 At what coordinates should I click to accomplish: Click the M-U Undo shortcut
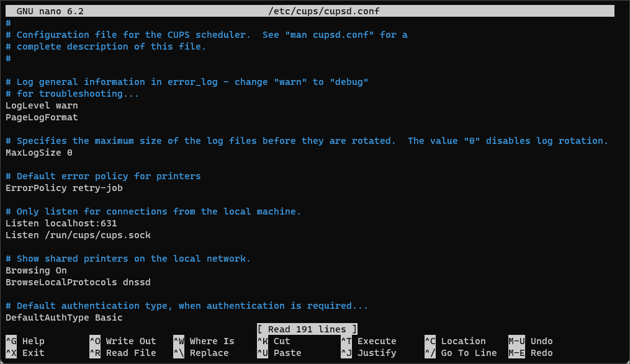[x=531, y=341]
